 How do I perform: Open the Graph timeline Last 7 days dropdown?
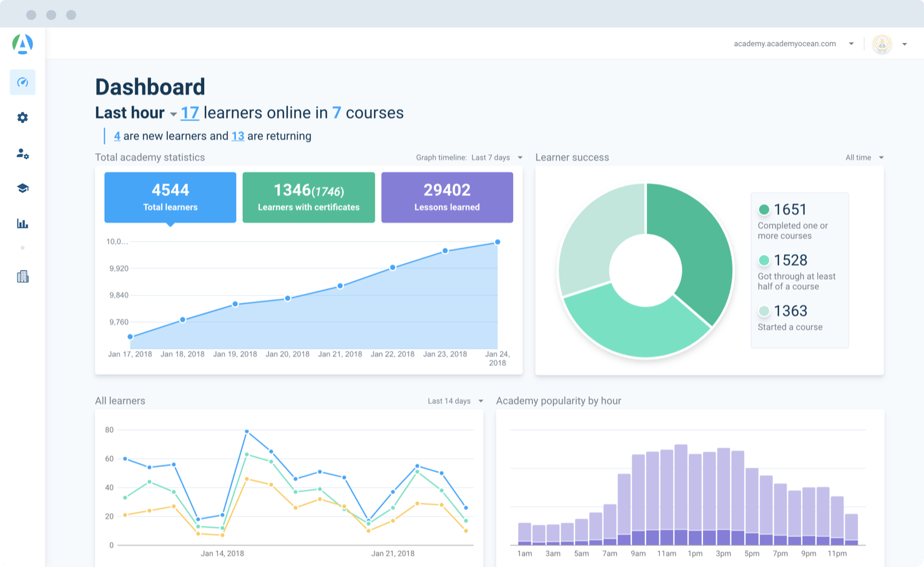496,157
